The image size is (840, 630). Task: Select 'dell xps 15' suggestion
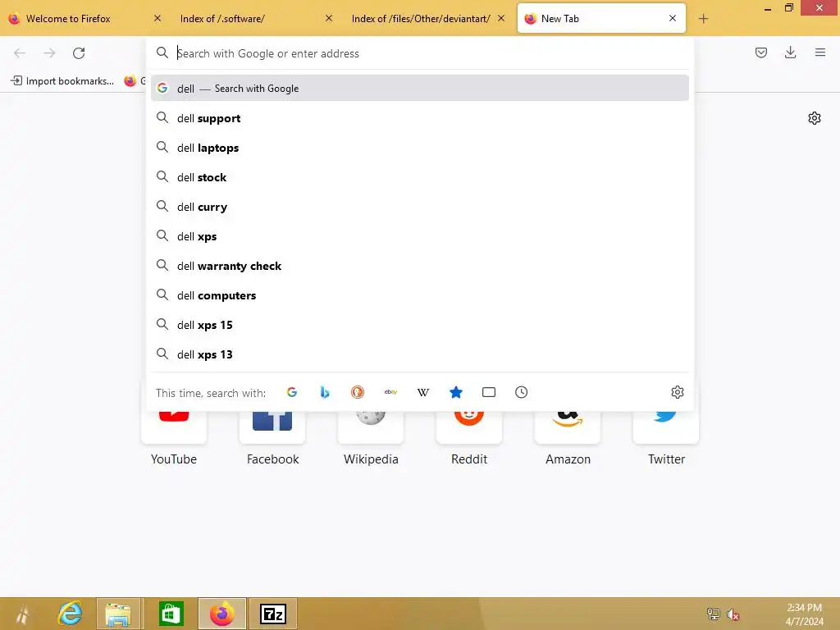(x=420, y=325)
